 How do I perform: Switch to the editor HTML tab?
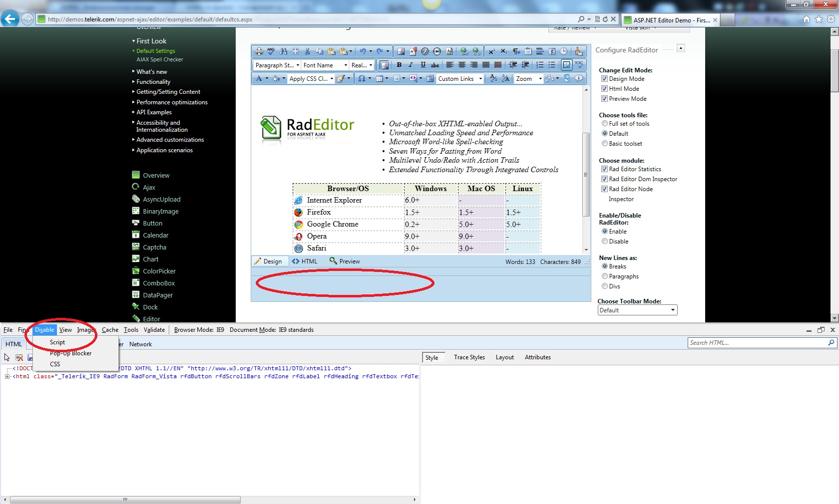[305, 261]
